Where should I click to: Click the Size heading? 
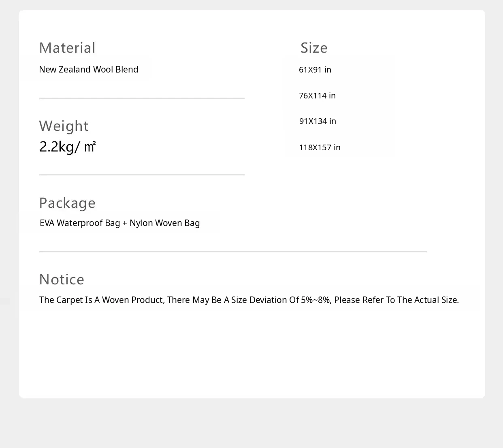click(314, 48)
